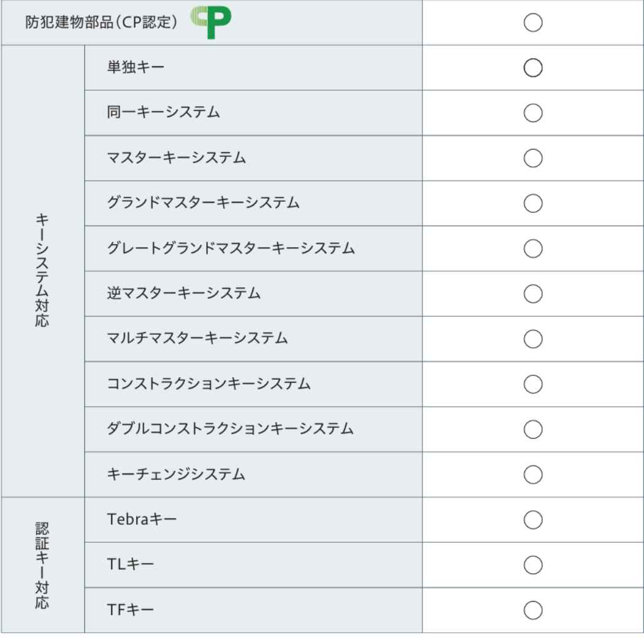
Task: Click the circle beside グランドマスターキーシステム
Action: point(534,203)
